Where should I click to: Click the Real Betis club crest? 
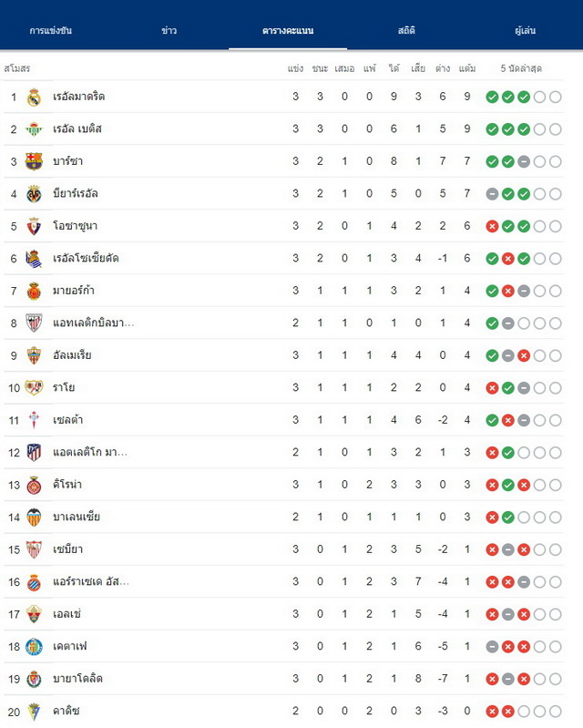click(34, 129)
